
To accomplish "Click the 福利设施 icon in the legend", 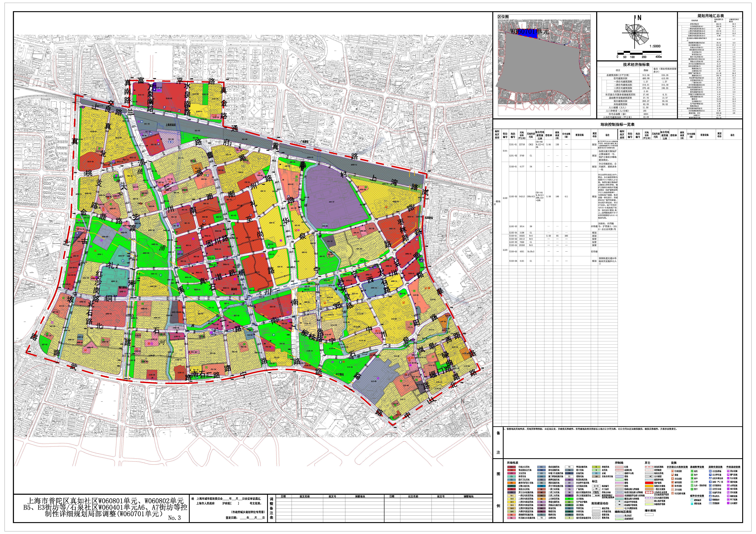I will tap(672, 482).
